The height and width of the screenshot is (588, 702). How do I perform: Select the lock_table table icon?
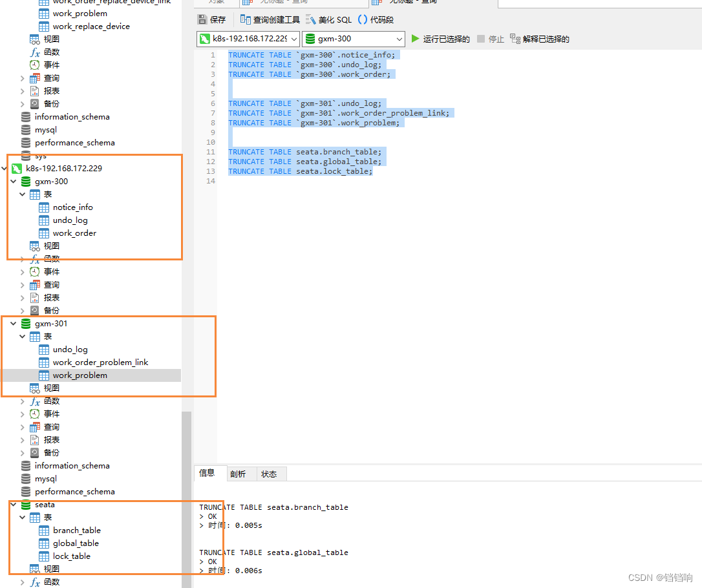coord(44,556)
